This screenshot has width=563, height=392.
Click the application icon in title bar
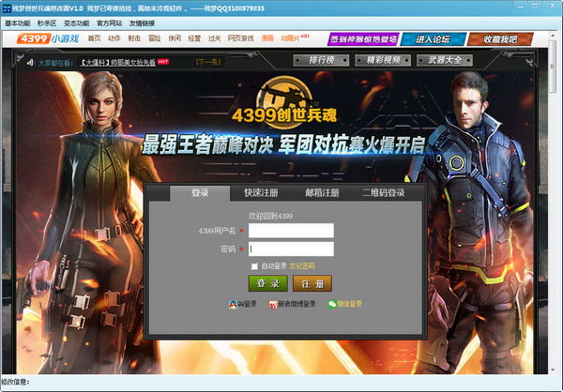tap(7, 8)
